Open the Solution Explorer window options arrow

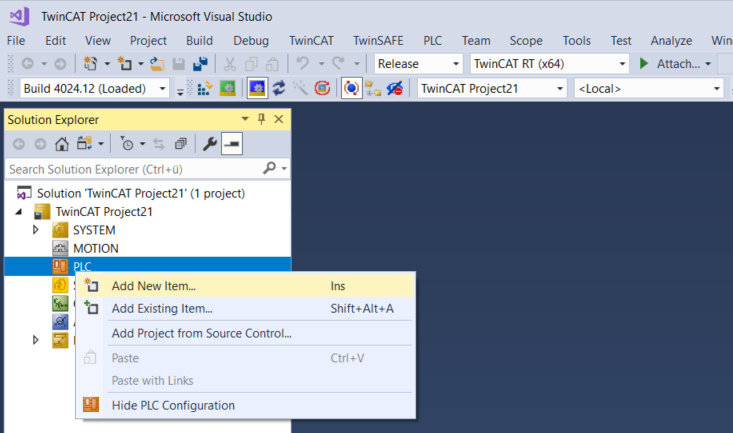[x=245, y=119]
